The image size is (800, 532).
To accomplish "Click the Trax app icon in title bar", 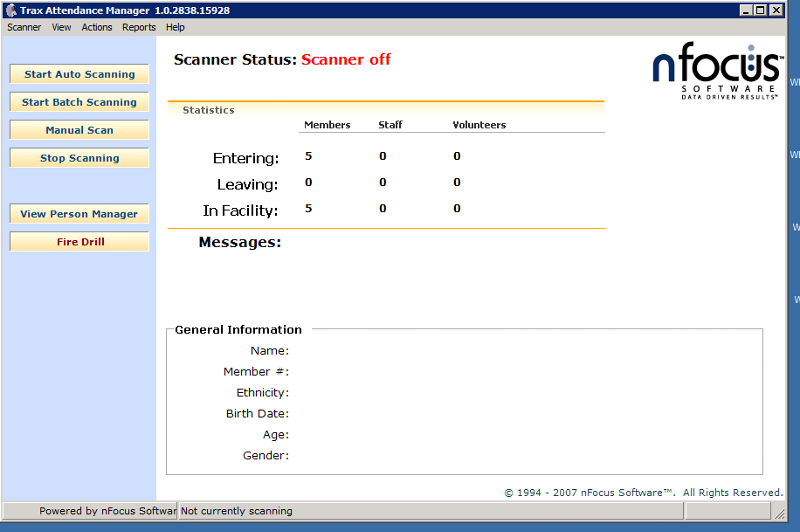I will point(11,10).
